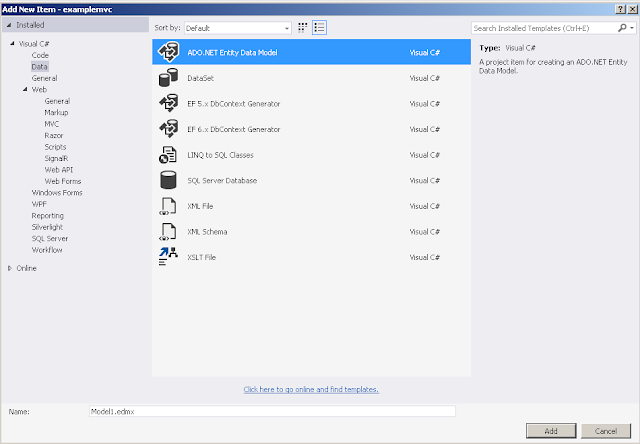Click the Installed header label
640x444 pixels.
[x=30, y=25]
